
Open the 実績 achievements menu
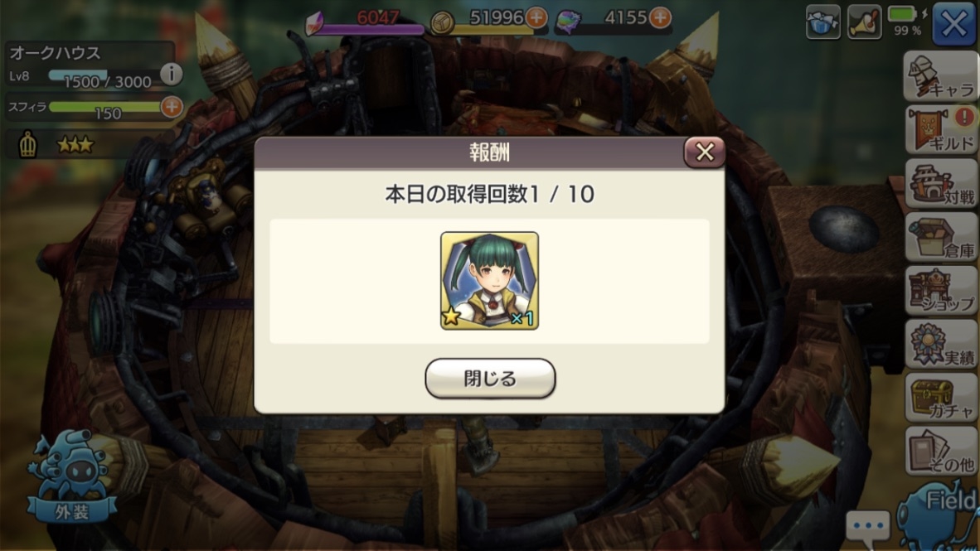point(941,344)
